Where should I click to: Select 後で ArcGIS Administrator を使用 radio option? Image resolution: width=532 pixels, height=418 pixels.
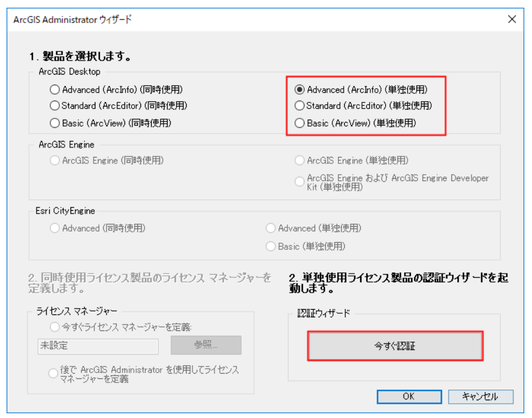click(53, 373)
